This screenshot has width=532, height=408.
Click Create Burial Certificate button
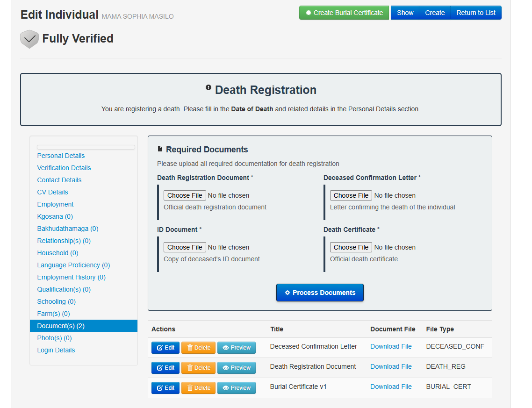[x=344, y=13]
